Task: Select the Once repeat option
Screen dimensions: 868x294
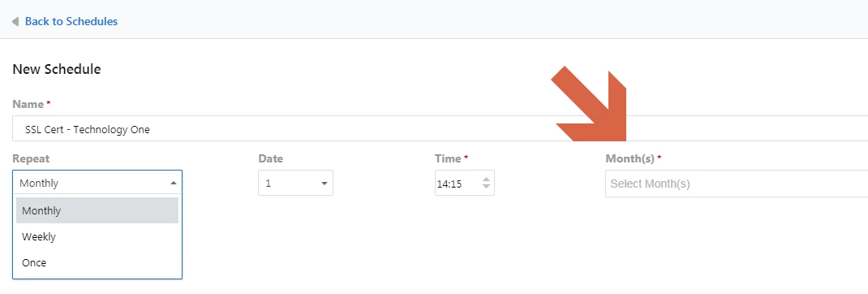Action: [x=97, y=263]
